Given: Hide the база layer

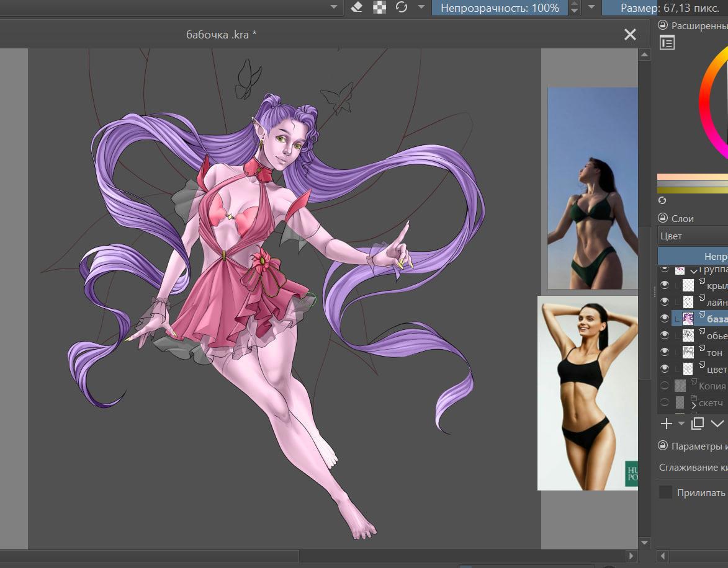Looking at the screenshot, I should 665,318.
